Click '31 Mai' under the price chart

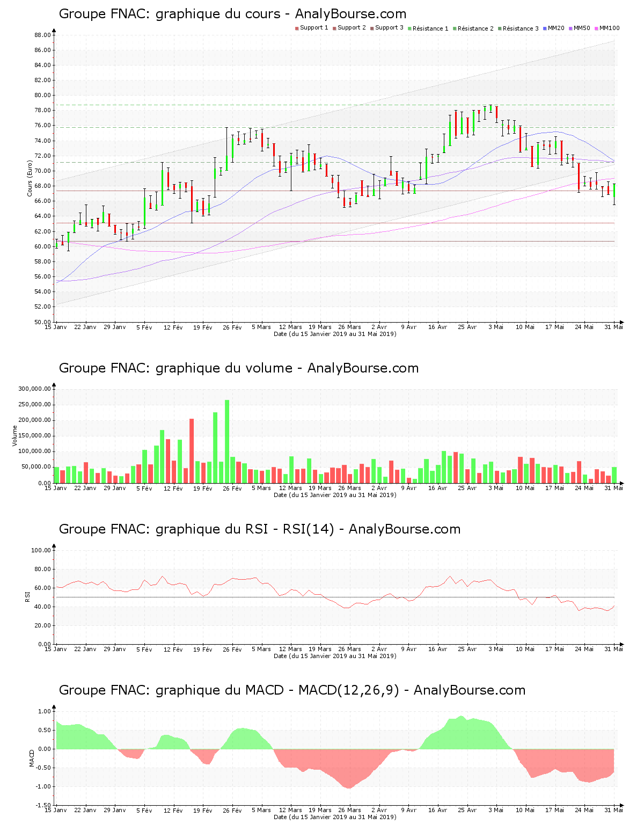click(614, 327)
